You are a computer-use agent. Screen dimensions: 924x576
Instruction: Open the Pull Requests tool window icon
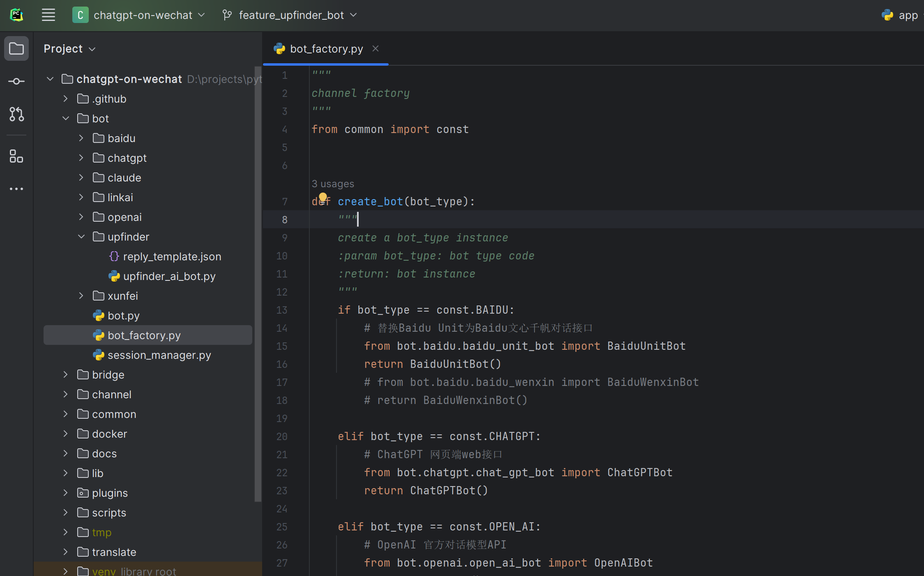[x=16, y=114]
